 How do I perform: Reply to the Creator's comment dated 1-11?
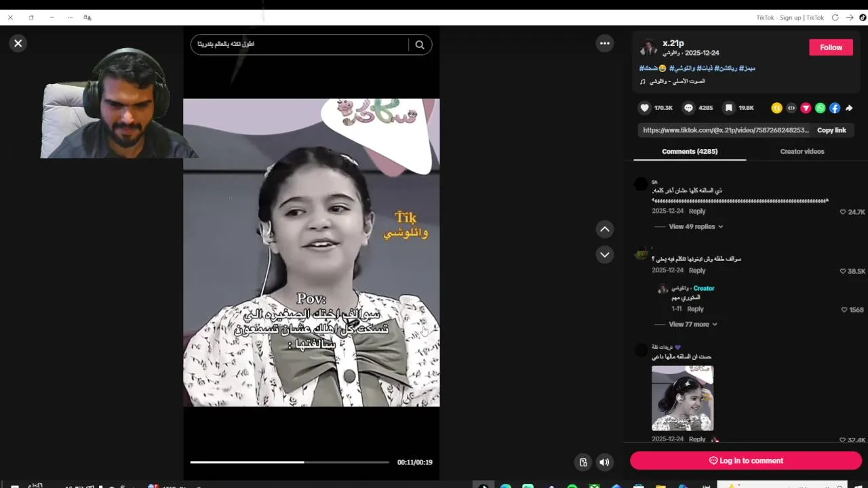[695, 309]
